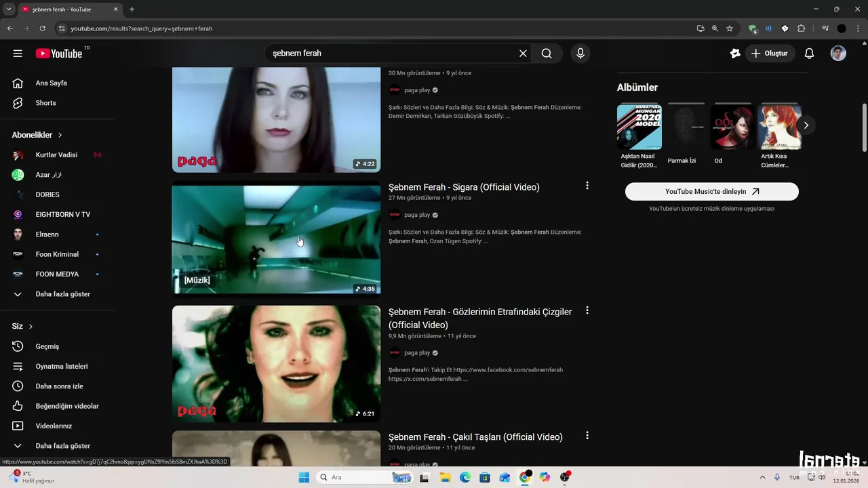
Task: Open Gözlerimin Etrafındaki Çizgiler title link
Action: pyautogui.click(x=480, y=319)
